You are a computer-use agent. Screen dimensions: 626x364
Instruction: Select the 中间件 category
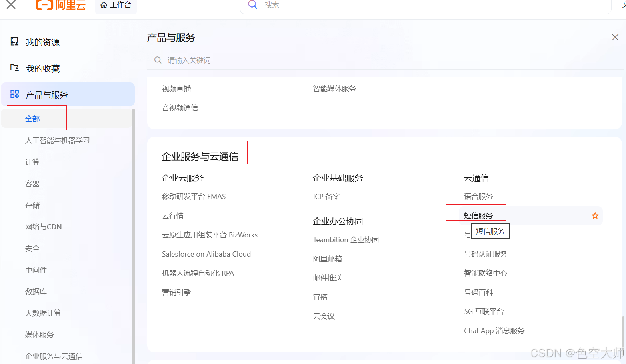(x=36, y=270)
